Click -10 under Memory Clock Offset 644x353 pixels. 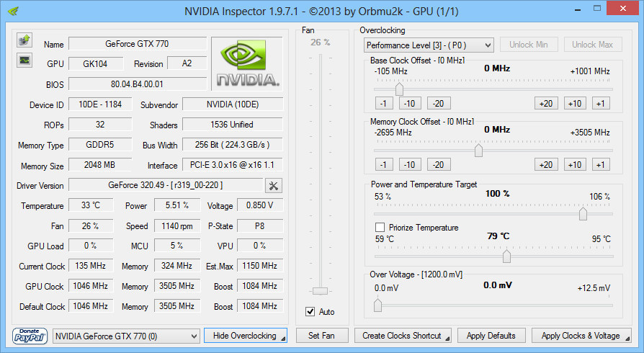(x=410, y=165)
